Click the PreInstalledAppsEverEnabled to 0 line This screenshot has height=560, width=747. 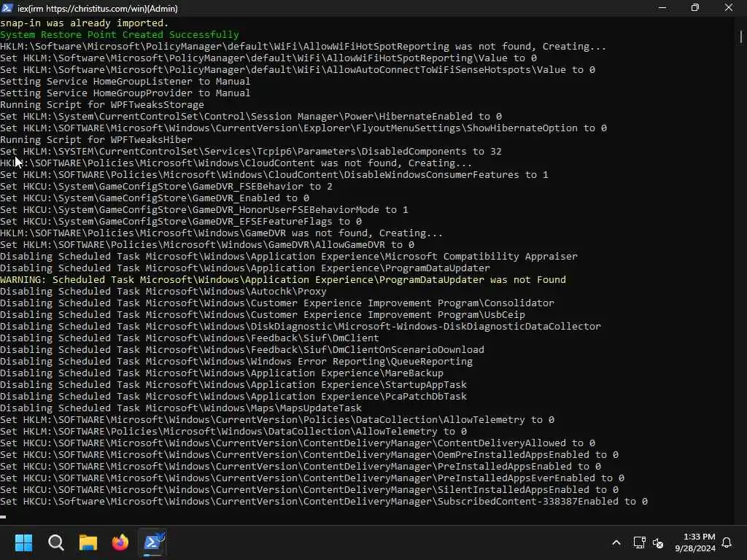click(312, 478)
